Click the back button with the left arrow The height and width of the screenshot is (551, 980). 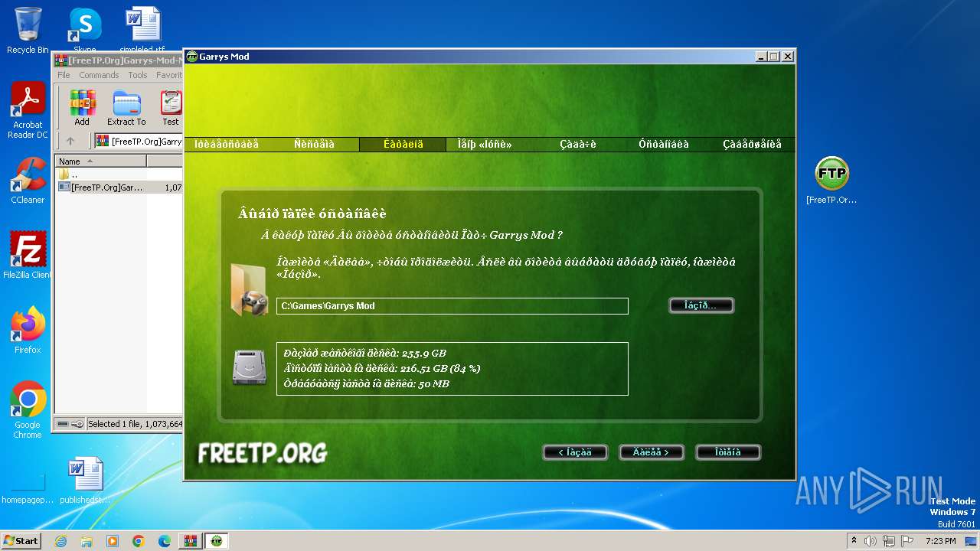[575, 452]
